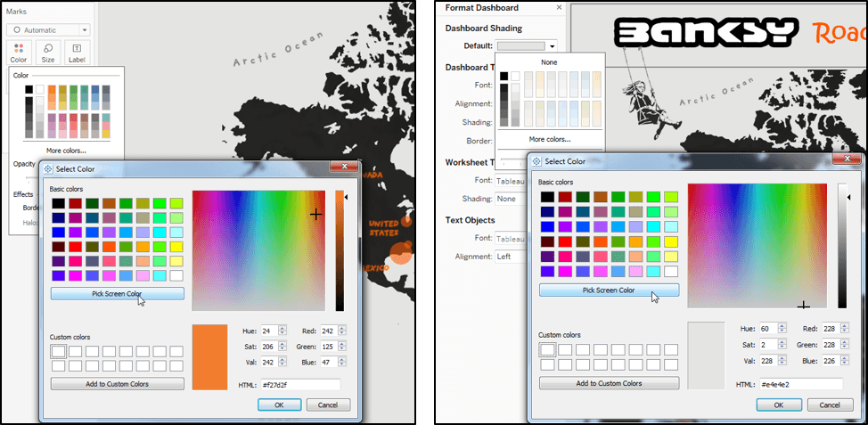Click the Sat field showing 2
The height and width of the screenshot is (425, 868).
pos(768,345)
